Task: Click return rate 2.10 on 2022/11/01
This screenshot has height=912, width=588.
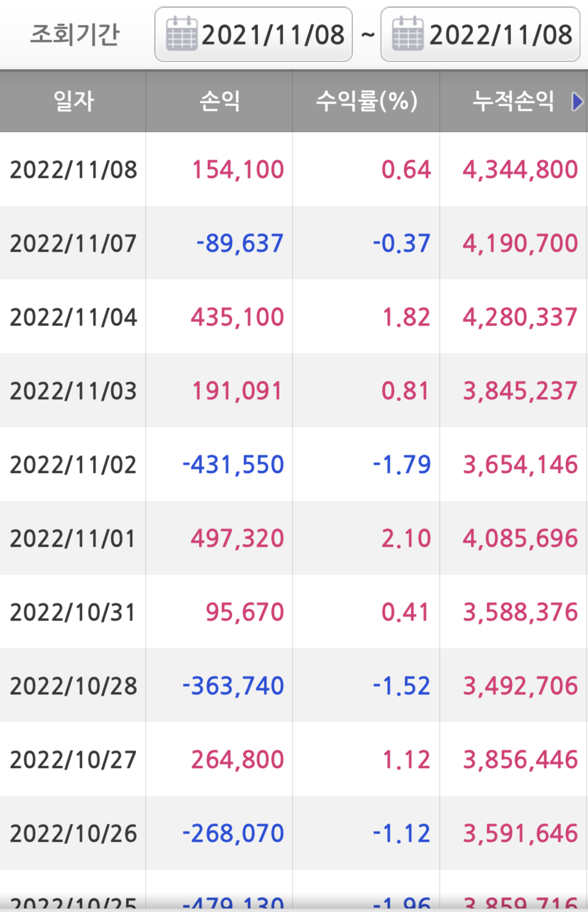Action: [x=406, y=538]
